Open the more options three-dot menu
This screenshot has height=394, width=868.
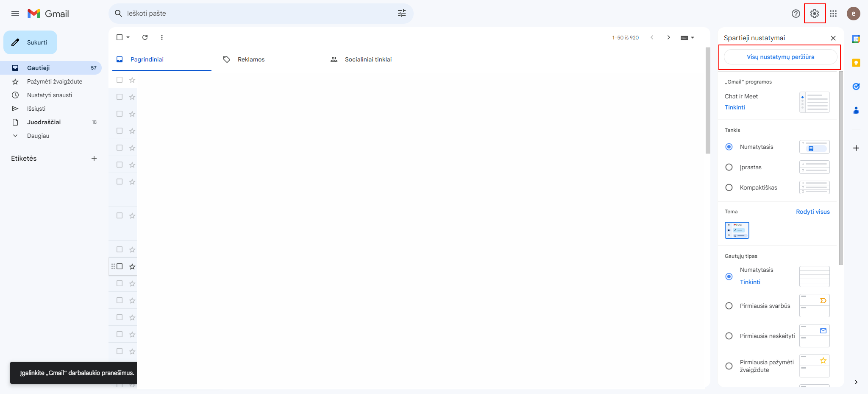point(162,37)
